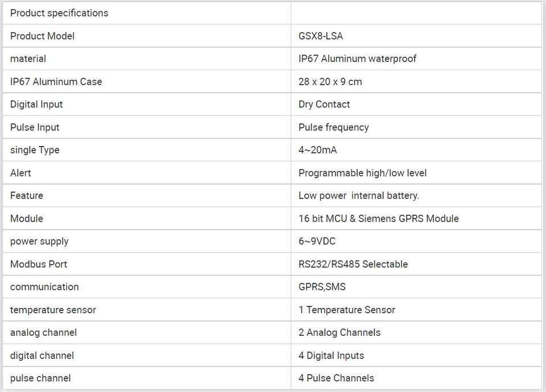
Task: Click the "4 Digital Inputs" value
Action: tap(331, 356)
